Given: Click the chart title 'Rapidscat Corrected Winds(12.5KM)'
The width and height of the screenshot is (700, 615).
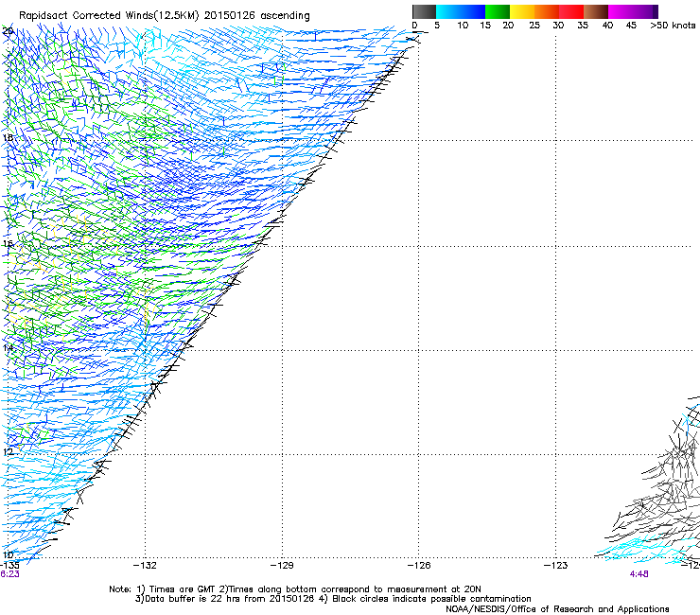Looking at the screenshot, I should (x=109, y=16).
